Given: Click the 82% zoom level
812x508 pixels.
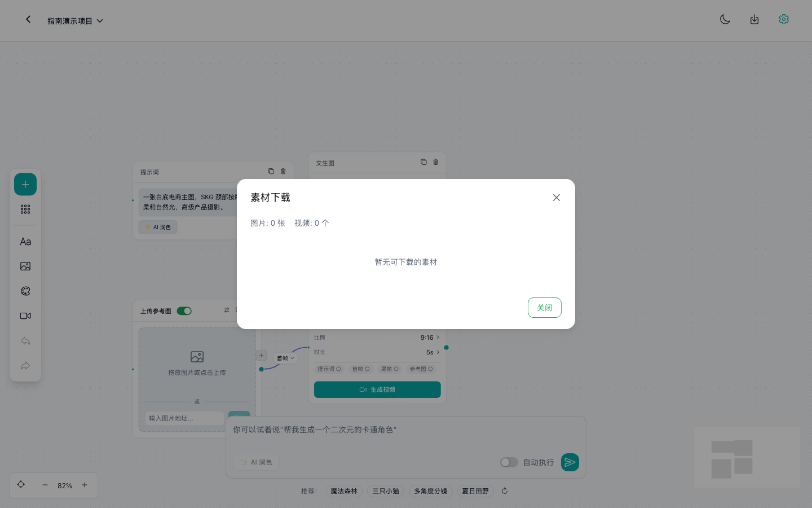Looking at the screenshot, I should (x=65, y=485).
